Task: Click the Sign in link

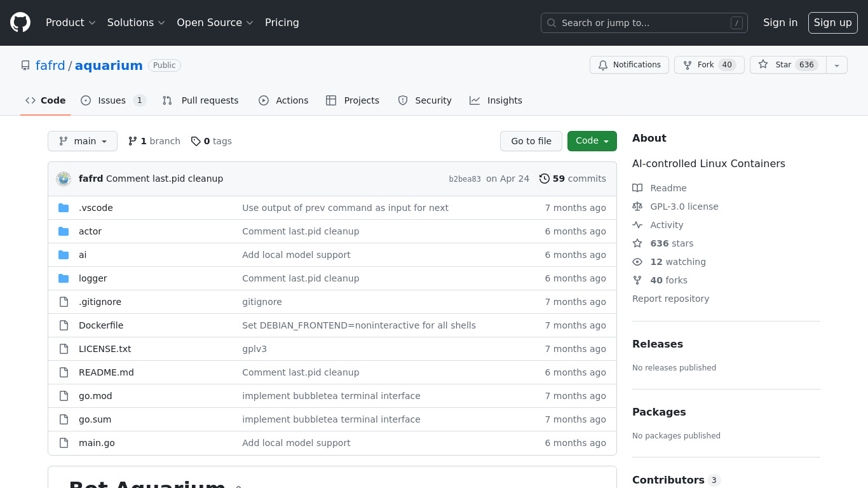Action: pyautogui.click(x=780, y=22)
